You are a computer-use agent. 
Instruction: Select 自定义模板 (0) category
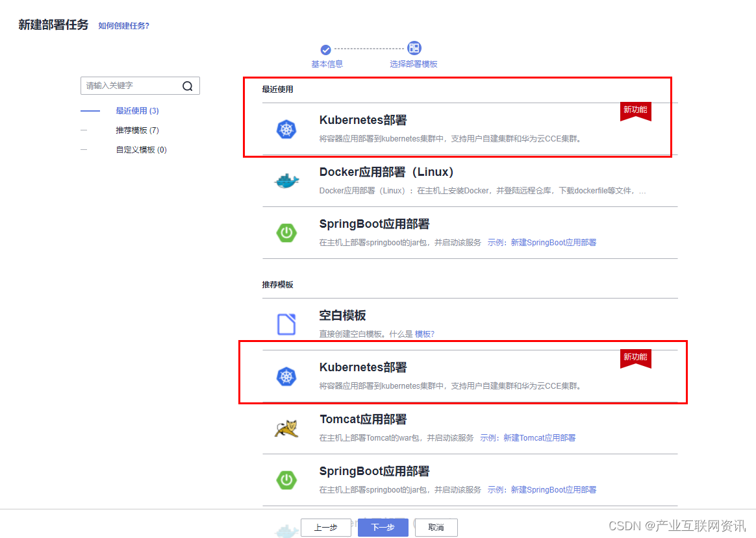click(x=142, y=150)
